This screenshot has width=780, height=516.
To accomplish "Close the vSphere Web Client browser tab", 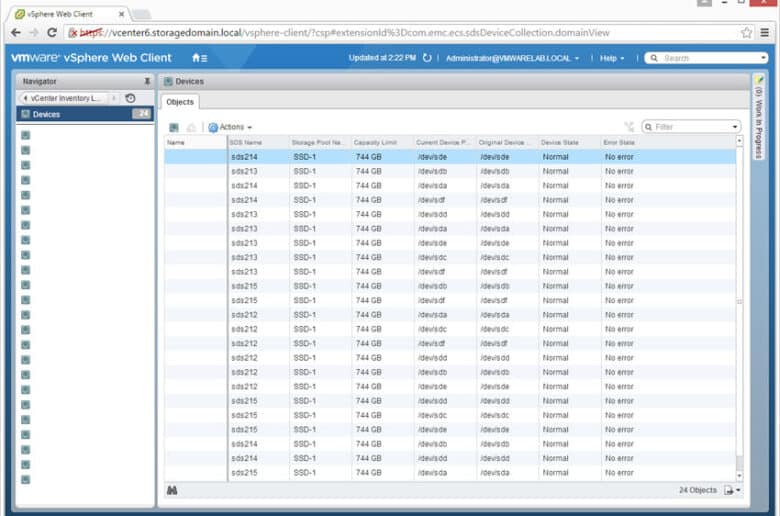I will tap(121, 14).
